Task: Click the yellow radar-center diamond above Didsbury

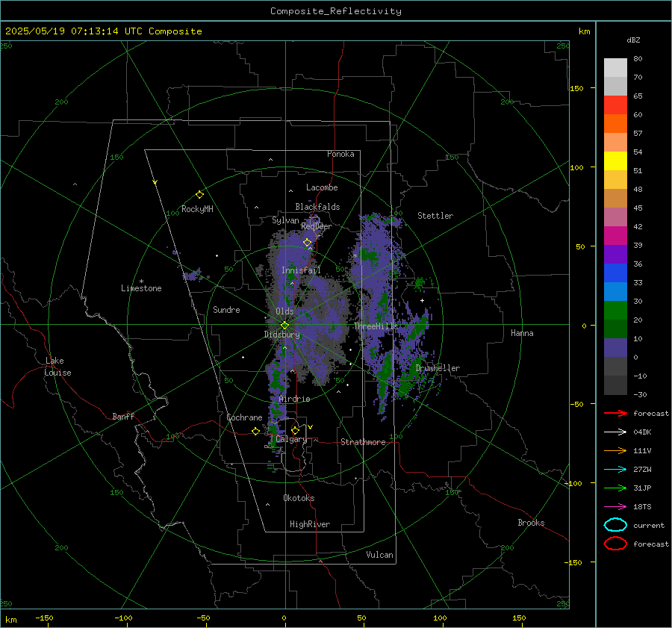Action: (x=284, y=325)
